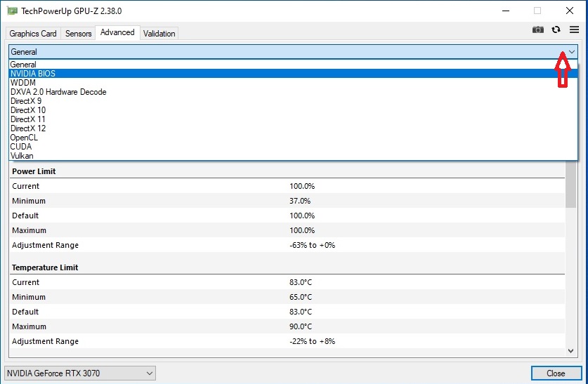Select OpenCL in the dropdown list
Image resolution: width=588 pixels, height=384 pixels.
(x=24, y=138)
